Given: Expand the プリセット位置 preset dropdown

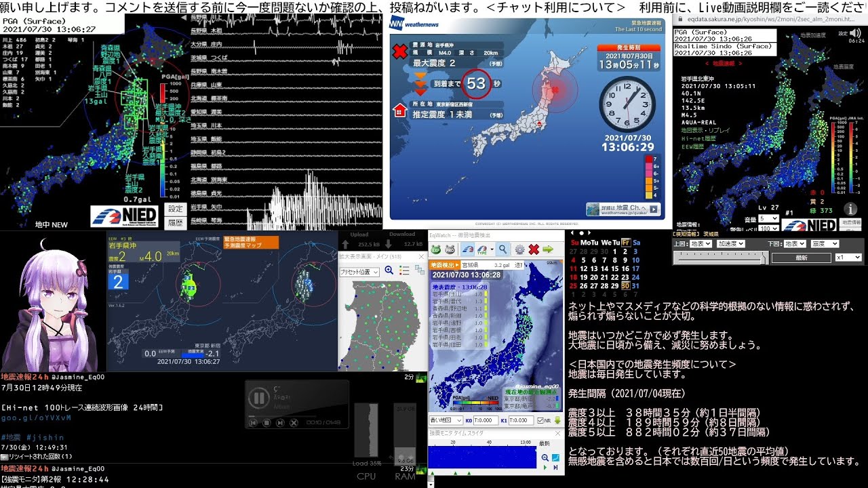Looking at the screenshot, I should click(x=359, y=271).
